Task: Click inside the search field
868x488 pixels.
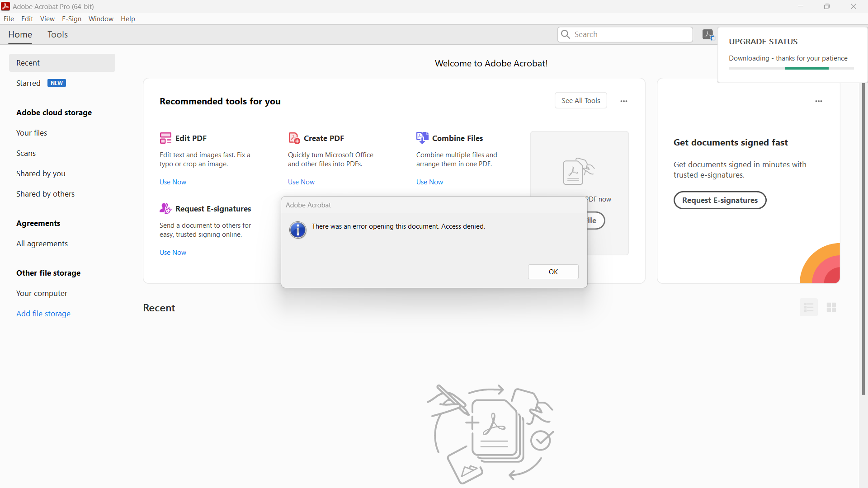Action: click(628, 34)
